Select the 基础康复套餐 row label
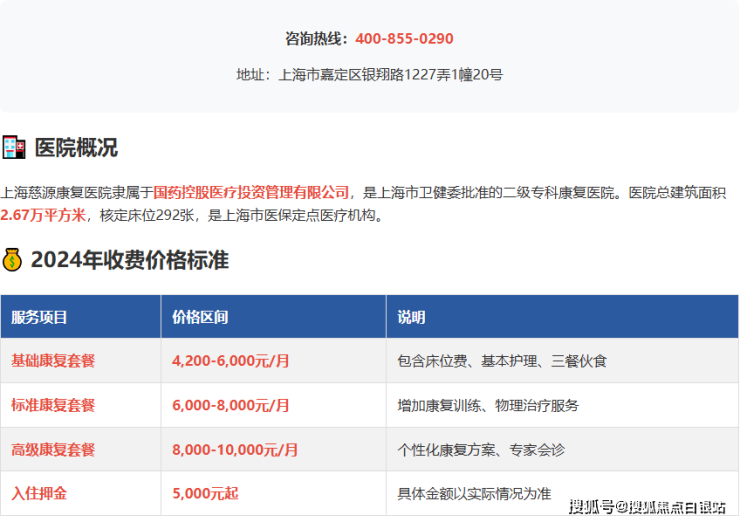This screenshot has width=740, height=522. (53, 361)
